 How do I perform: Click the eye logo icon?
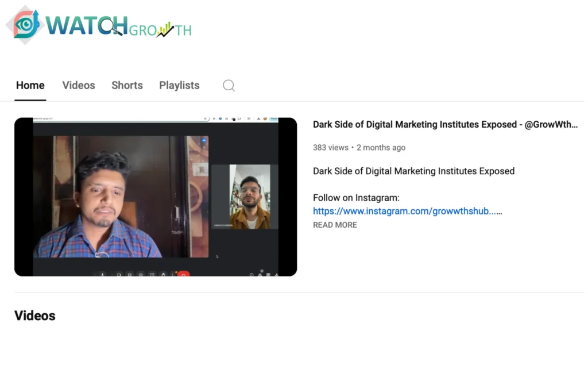[26, 25]
